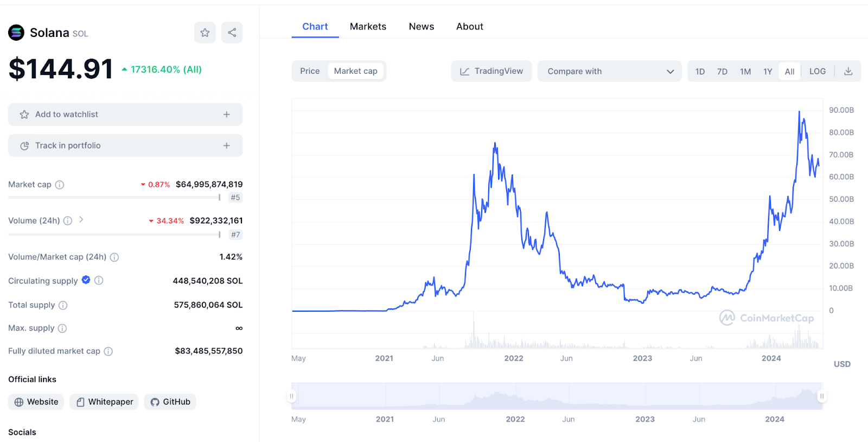Click total supply 575,860,064 SOL

coord(208,305)
